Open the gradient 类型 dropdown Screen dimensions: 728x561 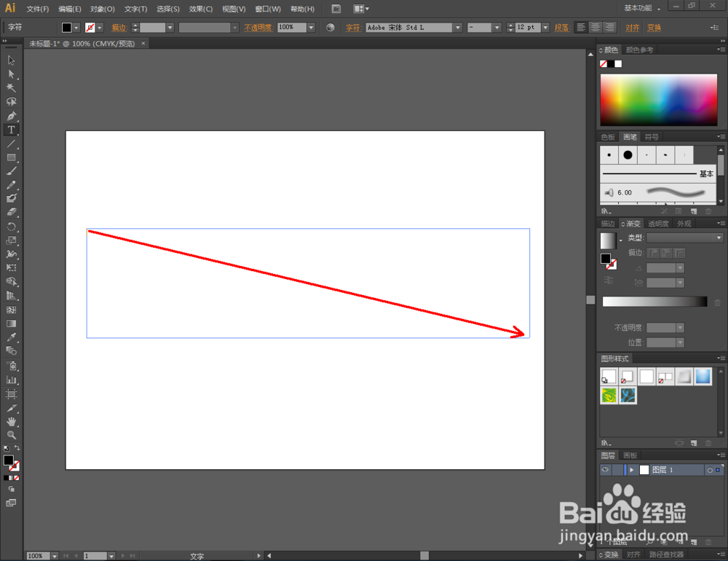click(685, 238)
